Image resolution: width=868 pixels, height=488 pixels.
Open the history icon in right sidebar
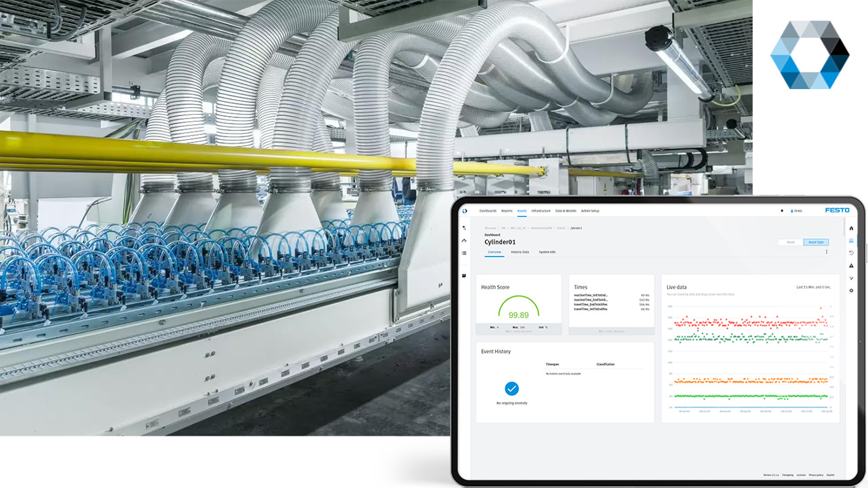tap(851, 252)
